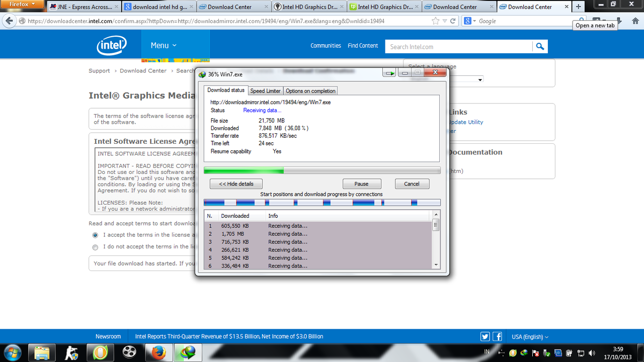Bookmark this page with the star icon

coord(436,21)
